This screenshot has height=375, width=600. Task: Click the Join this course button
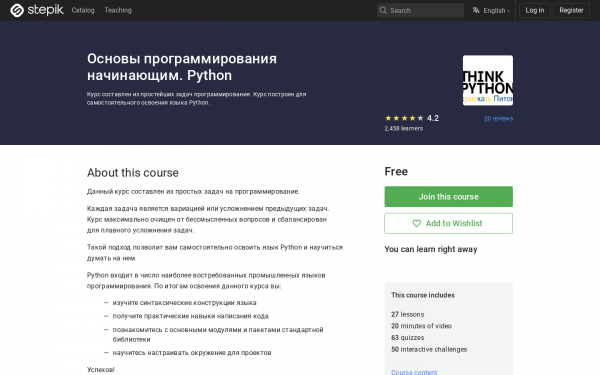coord(448,197)
